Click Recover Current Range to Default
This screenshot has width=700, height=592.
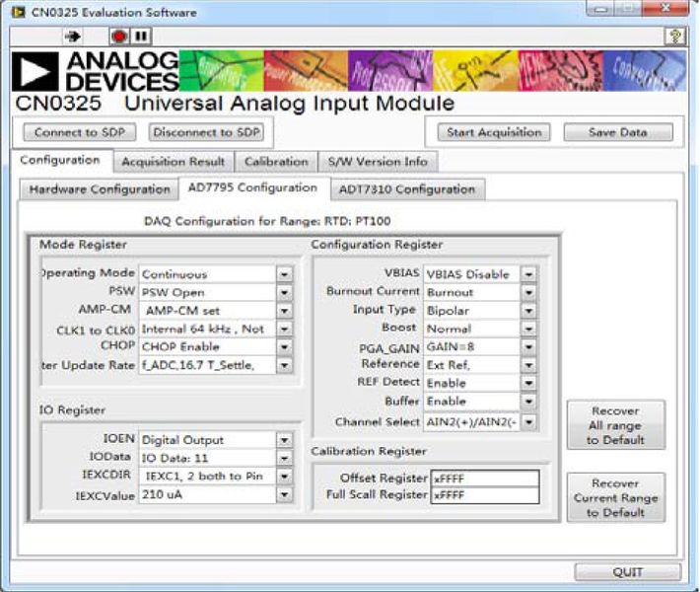[x=615, y=497]
